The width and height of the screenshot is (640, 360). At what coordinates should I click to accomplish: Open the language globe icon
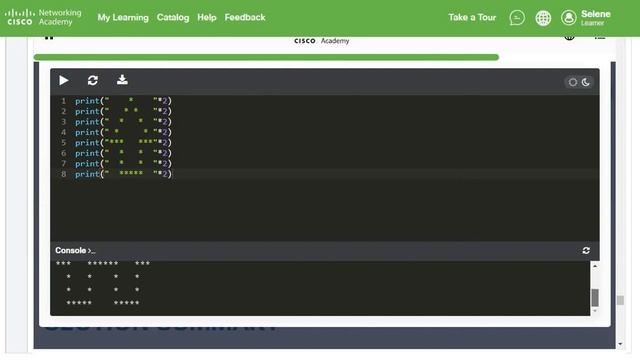543,18
